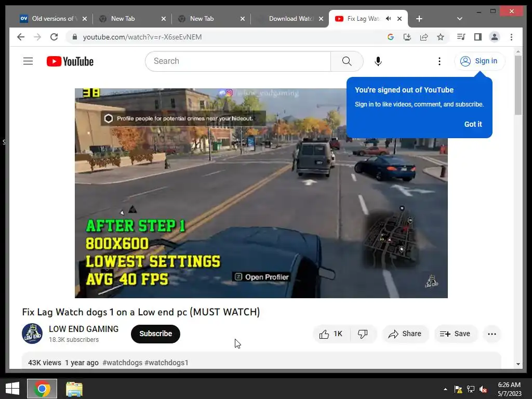Click the video title text
Screen dimensions: 532x399
(x=141, y=312)
